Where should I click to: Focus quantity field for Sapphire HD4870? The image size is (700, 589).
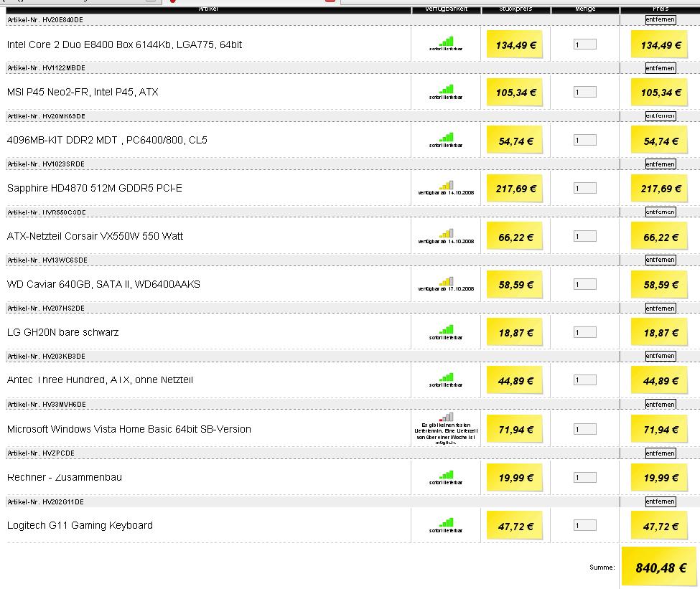coord(585,188)
